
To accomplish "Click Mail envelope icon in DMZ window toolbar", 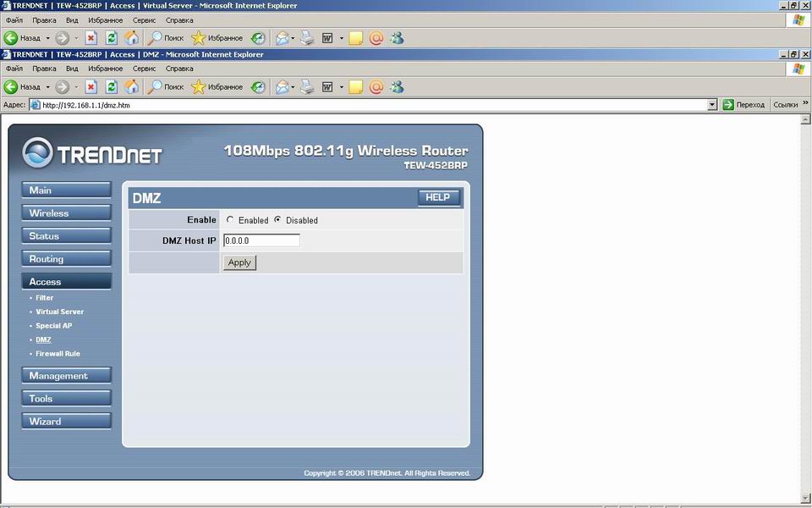I will point(282,87).
